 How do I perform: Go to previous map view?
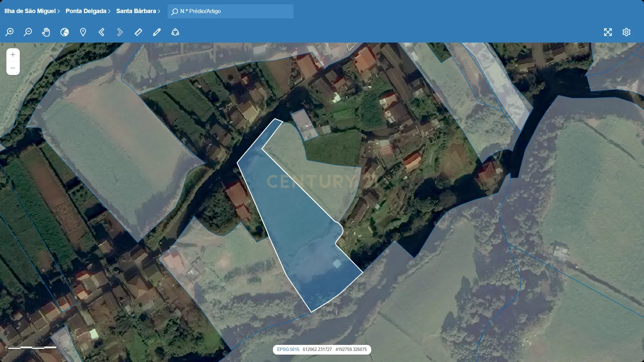[x=101, y=32]
